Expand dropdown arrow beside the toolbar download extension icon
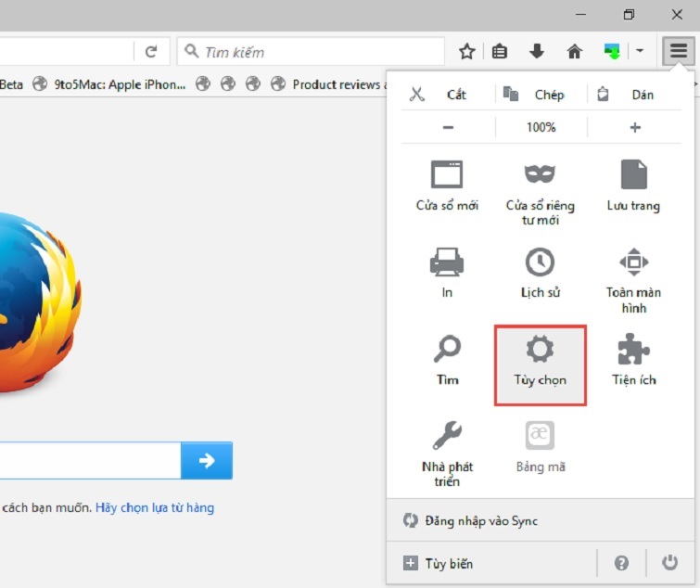Image resolution: width=700 pixels, height=588 pixels. [x=640, y=52]
